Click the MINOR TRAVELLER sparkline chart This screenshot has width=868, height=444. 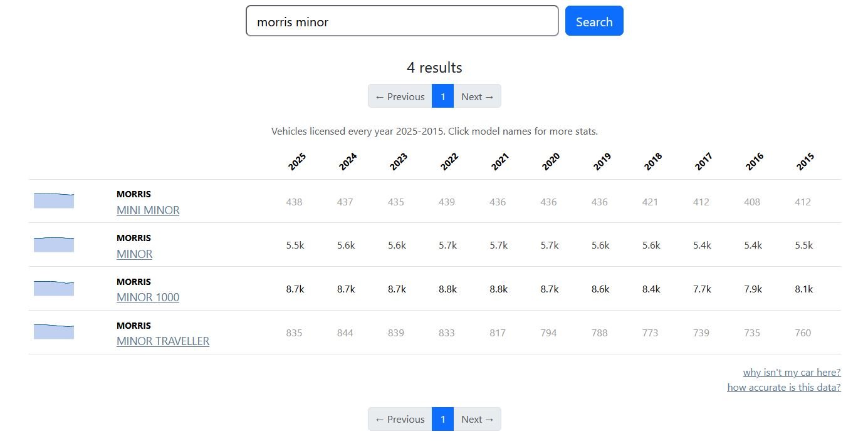pyautogui.click(x=54, y=332)
